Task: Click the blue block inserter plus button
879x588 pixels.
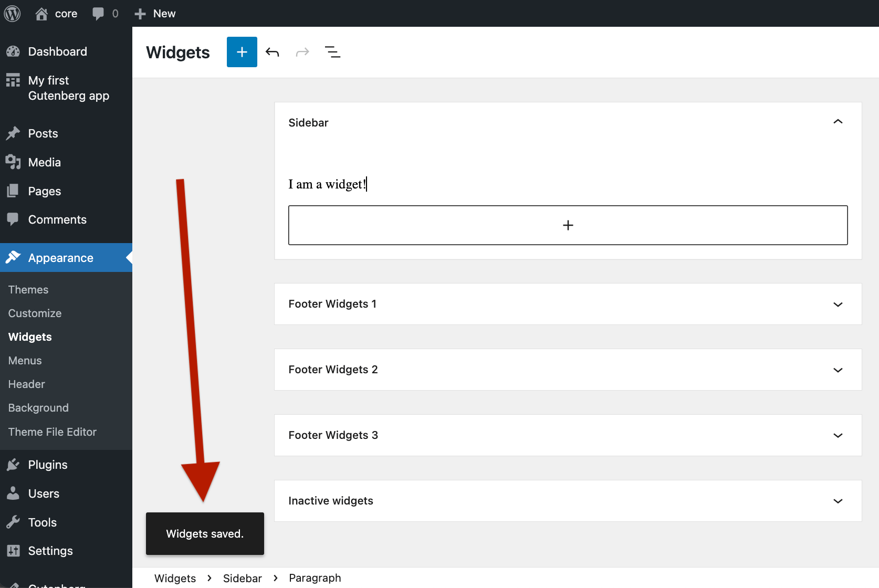Action: [x=242, y=52]
